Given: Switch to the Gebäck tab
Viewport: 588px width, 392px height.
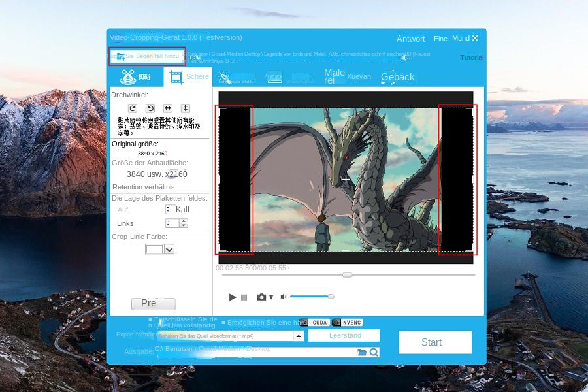Looking at the screenshot, I should (397, 77).
